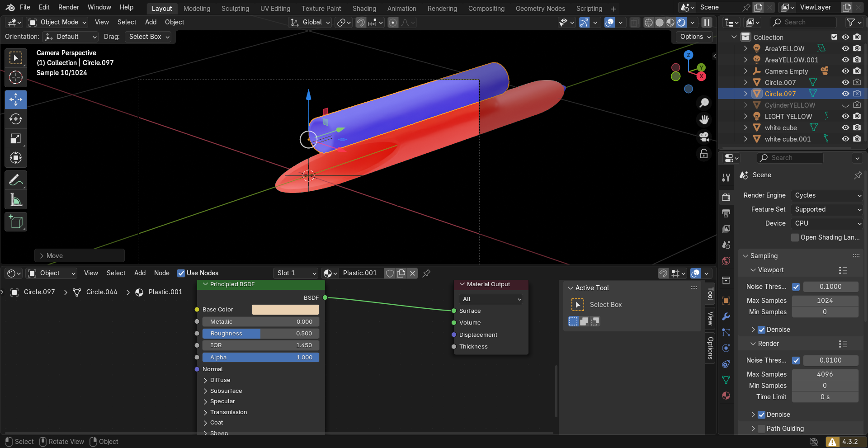Open the Material properties tab icon

(x=726, y=396)
